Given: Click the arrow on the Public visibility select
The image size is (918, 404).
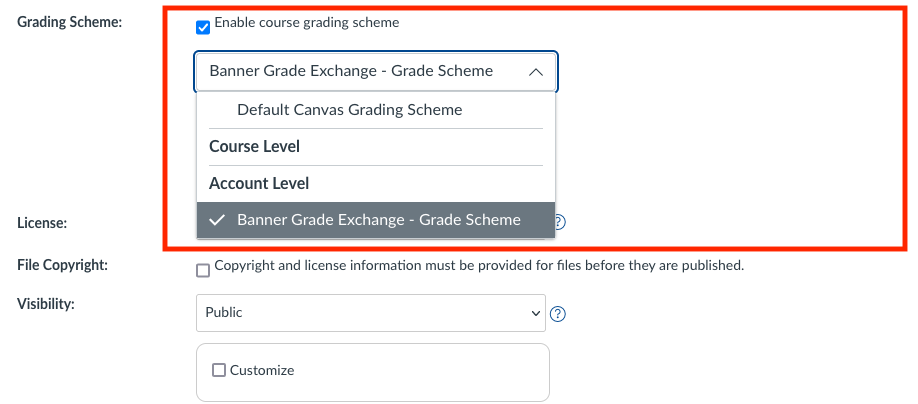Looking at the screenshot, I should 533,313.
